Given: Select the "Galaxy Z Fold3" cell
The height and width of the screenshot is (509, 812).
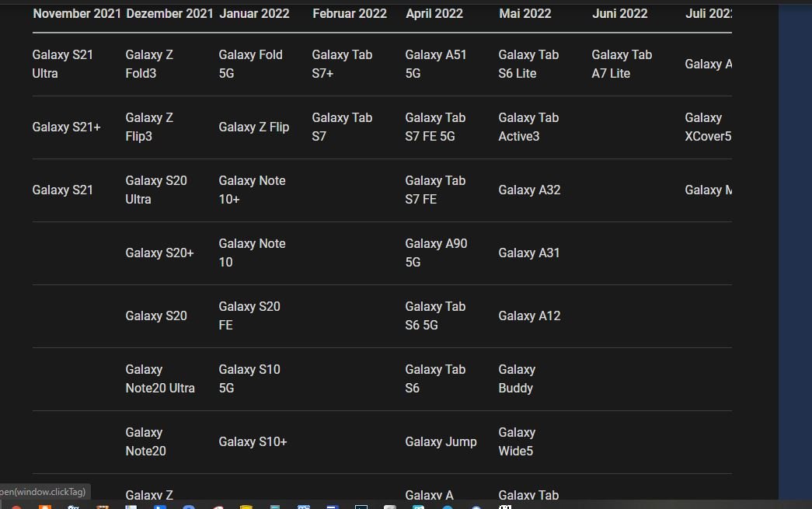Looking at the screenshot, I should pyautogui.click(x=149, y=64).
